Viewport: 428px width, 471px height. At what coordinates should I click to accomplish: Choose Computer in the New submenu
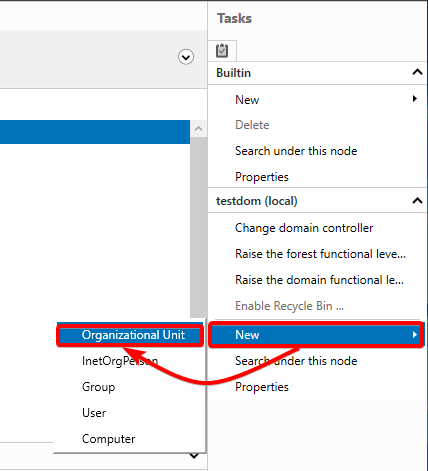pyautogui.click(x=108, y=439)
